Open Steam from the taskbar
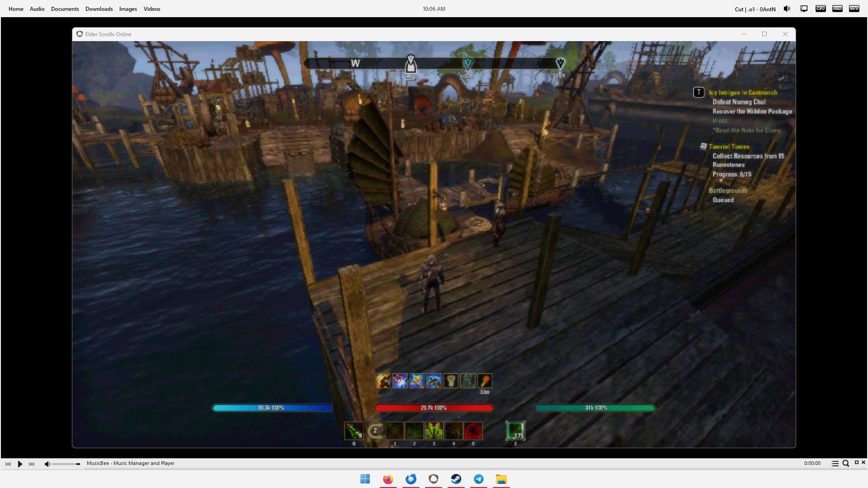The image size is (868, 488). [x=456, y=479]
